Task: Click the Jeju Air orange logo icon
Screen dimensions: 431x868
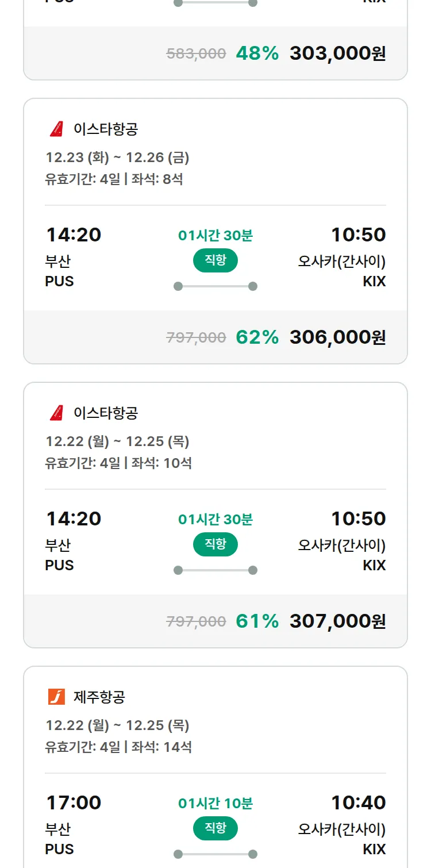Action: click(56, 697)
